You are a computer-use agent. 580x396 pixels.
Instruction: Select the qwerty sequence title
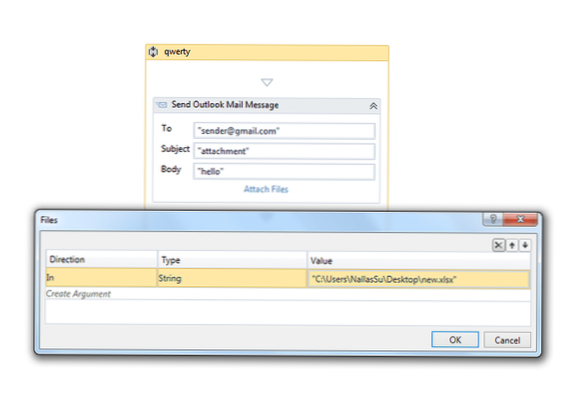pyautogui.click(x=177, y=52)
